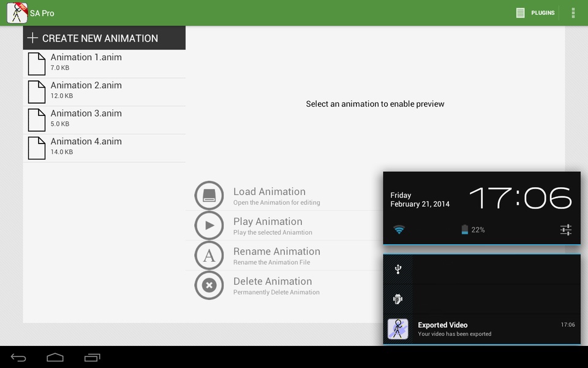Choose Animation 4.anim file

point(104,148)
